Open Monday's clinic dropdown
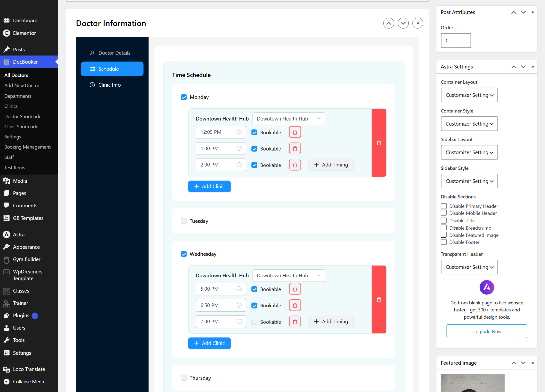Viewport: 545px width, 392px height. 289,119
